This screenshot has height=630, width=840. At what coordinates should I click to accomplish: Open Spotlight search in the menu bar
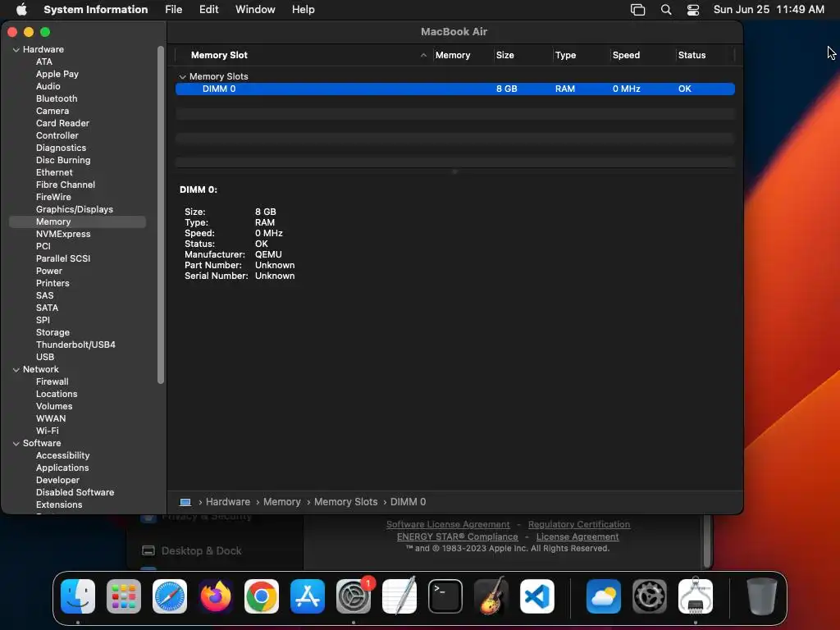(666, 10)
